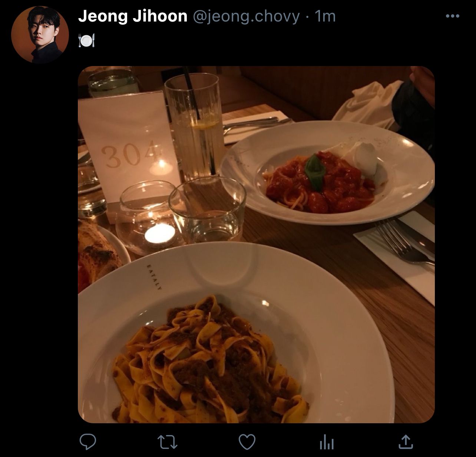Open the retweet options menu
Screen dimensions: 476x457
coord(167,442)
